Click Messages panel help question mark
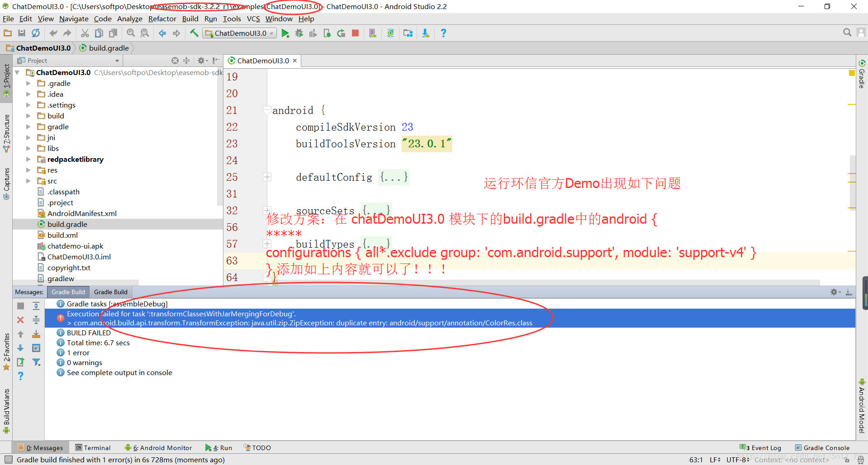 point(20,376)
